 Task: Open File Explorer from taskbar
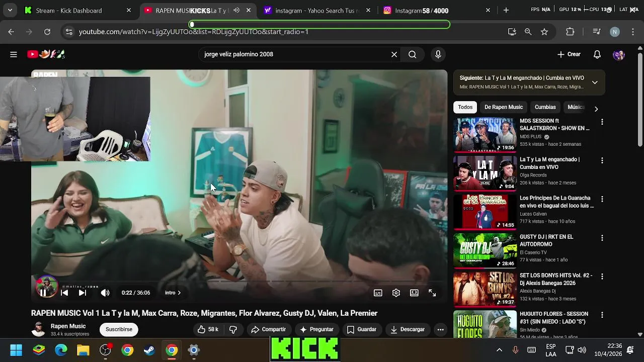coord(83,350)
